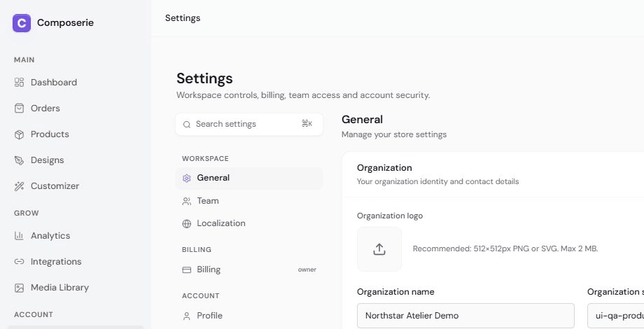
Task: Open Products section
Action: (76, 134)
